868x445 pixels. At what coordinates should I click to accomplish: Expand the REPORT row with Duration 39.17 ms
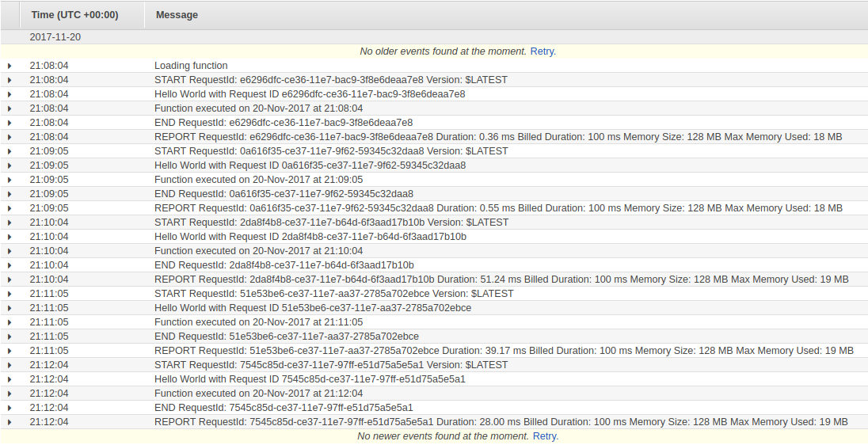click(10, 351)
